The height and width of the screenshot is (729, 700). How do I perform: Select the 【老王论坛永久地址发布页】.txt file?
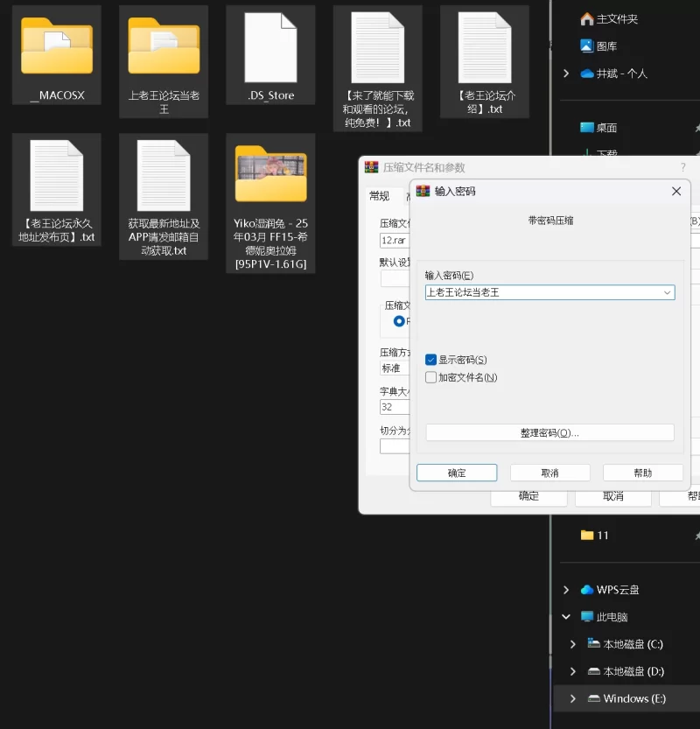(x=57, y=177)
